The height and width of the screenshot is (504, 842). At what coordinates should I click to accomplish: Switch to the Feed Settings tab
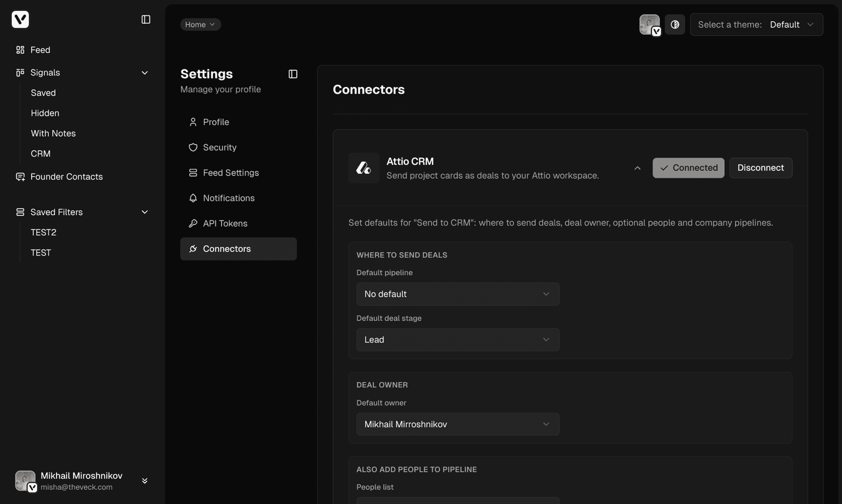pos(231,173)
